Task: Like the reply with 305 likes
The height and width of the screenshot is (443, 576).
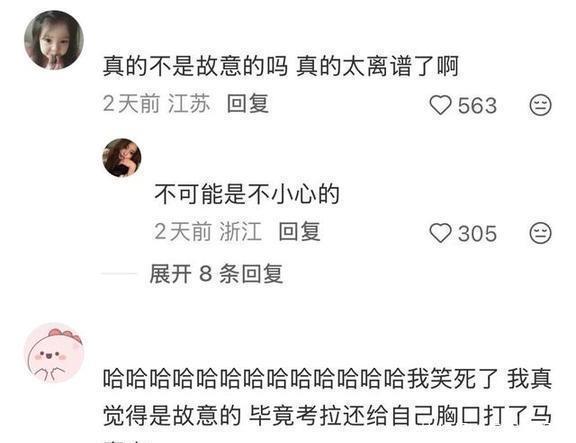Action: [x=440, y=233]
